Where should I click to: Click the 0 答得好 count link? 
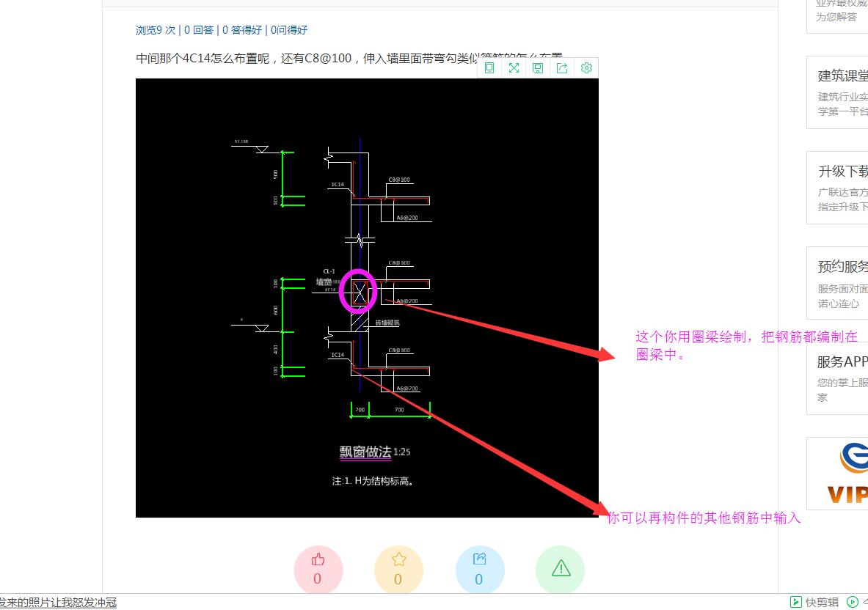(x=242, y=30)
